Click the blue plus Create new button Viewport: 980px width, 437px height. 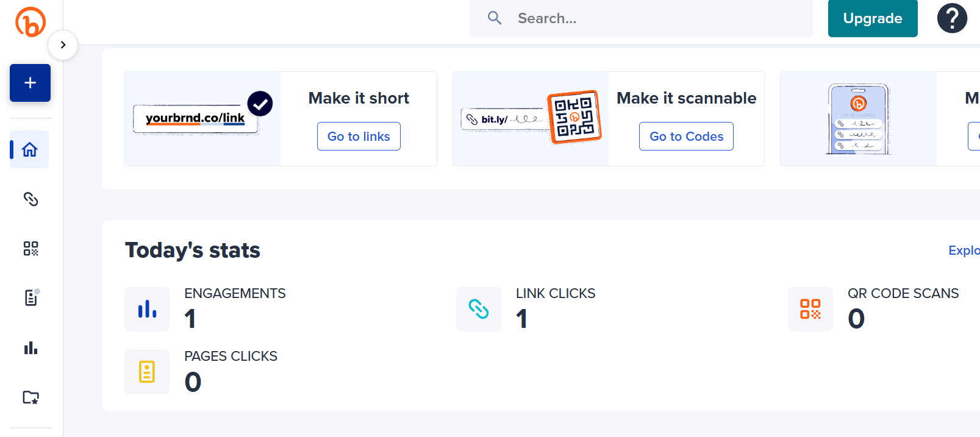pyautogui.click(x=30, y=83)
